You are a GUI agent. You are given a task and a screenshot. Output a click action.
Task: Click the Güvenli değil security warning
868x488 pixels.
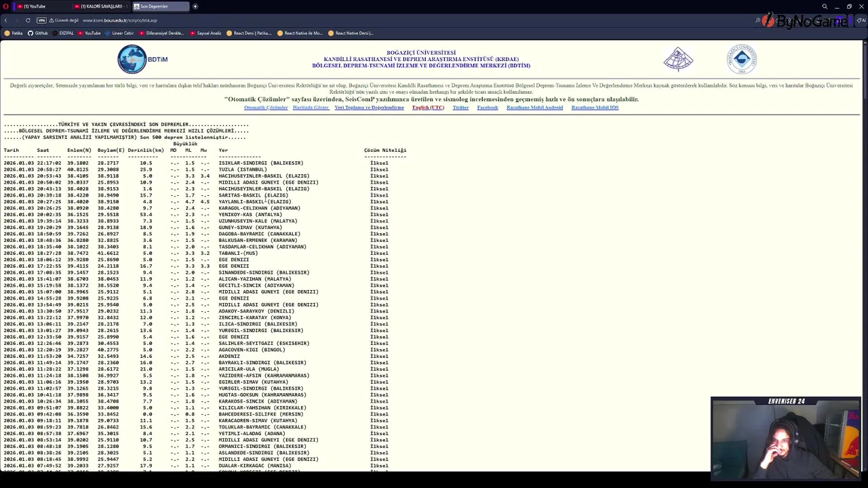pos(64,20)
